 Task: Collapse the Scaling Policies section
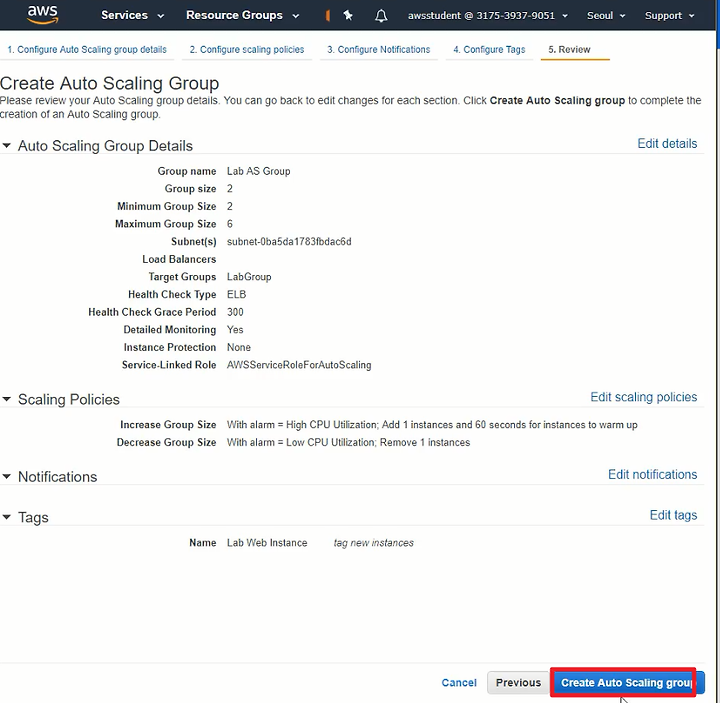point(6,399)
